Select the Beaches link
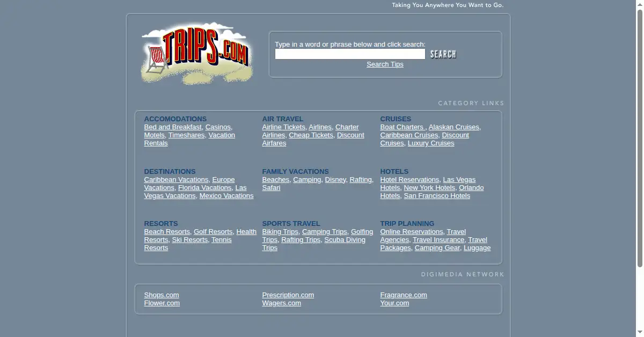Screen dimensions: 644x337 pyautogui.click(x=276, y=180)
